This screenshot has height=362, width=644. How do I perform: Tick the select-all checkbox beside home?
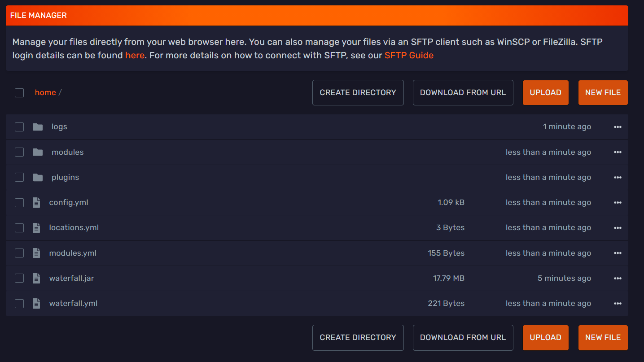pos(19,93)
